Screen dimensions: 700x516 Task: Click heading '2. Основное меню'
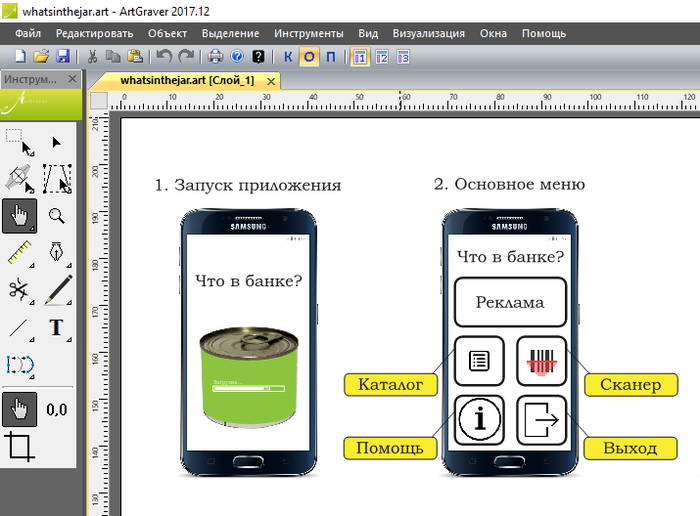coord(509,184)
